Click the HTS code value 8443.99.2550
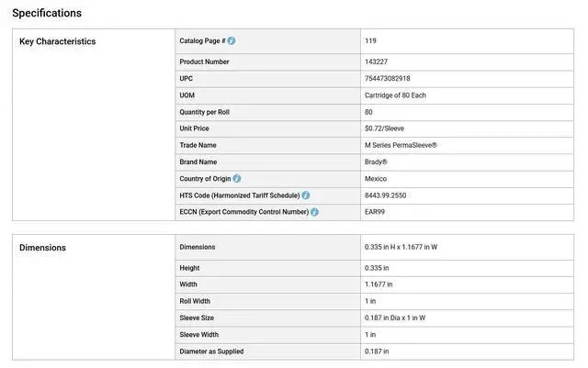This screenshot has width=588, height=368. 385,195
